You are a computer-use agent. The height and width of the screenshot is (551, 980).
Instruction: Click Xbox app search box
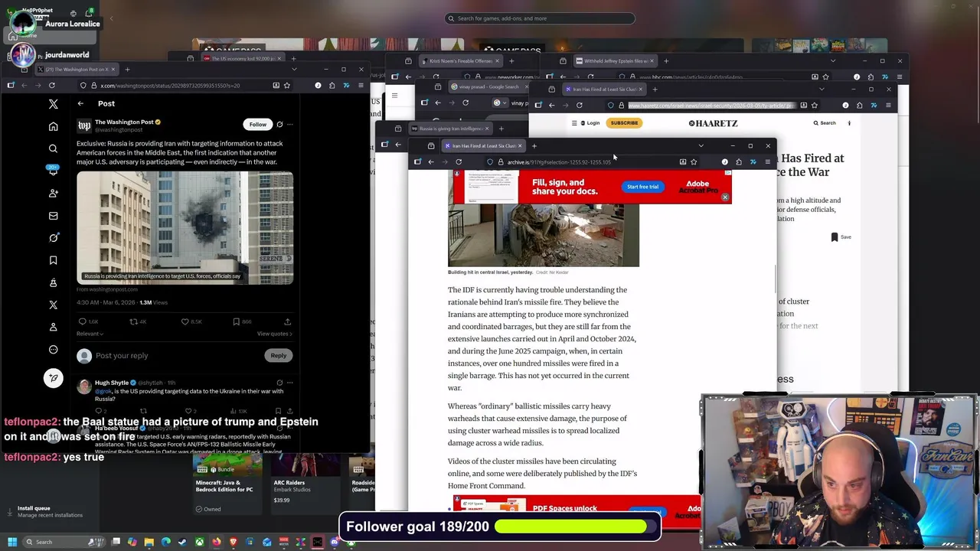[540, 18]
